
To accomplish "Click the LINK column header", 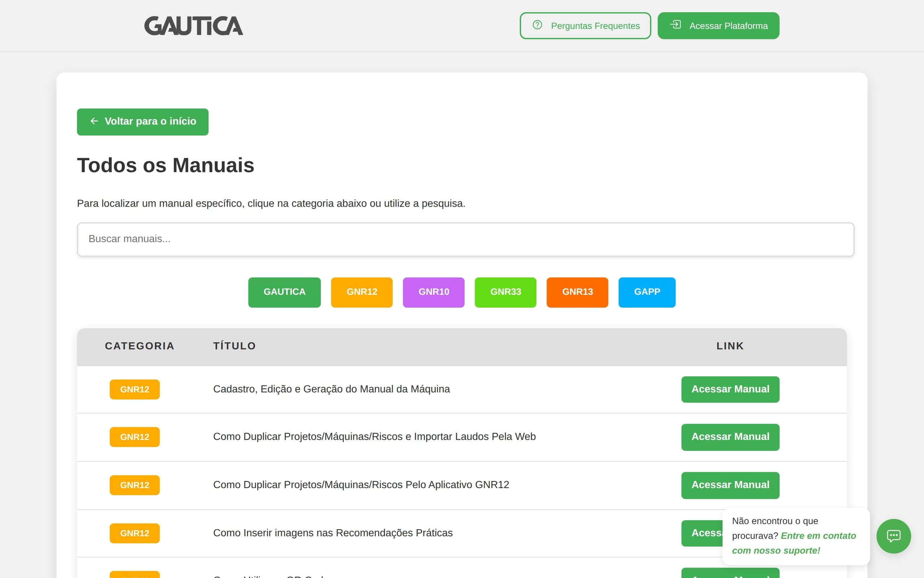I will [730, 346].
